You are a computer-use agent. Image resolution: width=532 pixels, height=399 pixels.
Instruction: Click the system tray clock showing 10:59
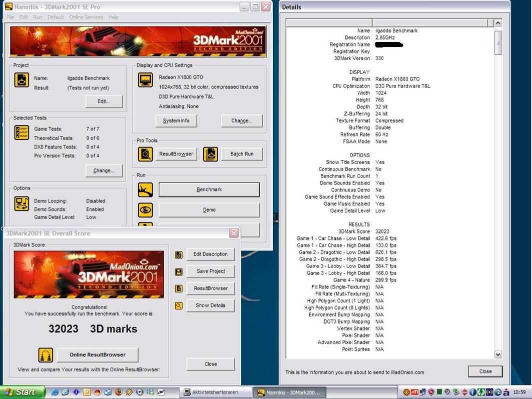tap(519, 392)
